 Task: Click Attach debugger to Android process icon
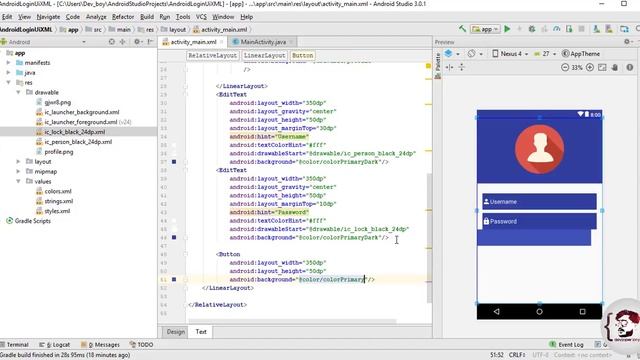coord(569,29)
